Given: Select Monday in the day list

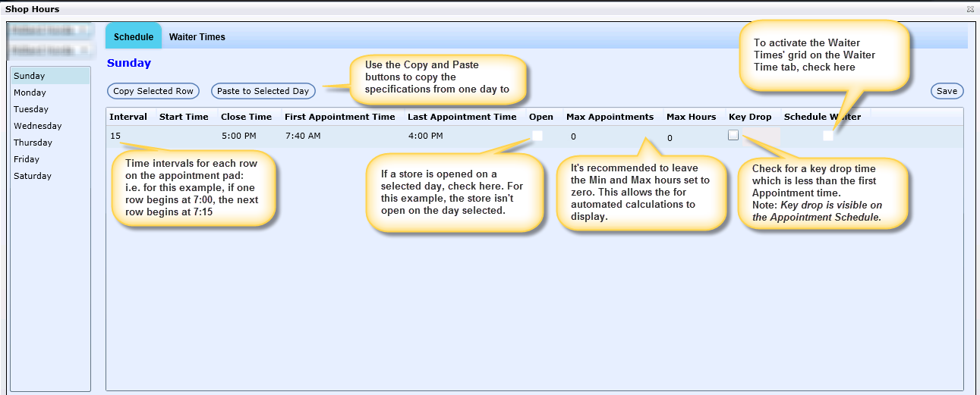Looking at the screenshot, I should coord(30,92).
